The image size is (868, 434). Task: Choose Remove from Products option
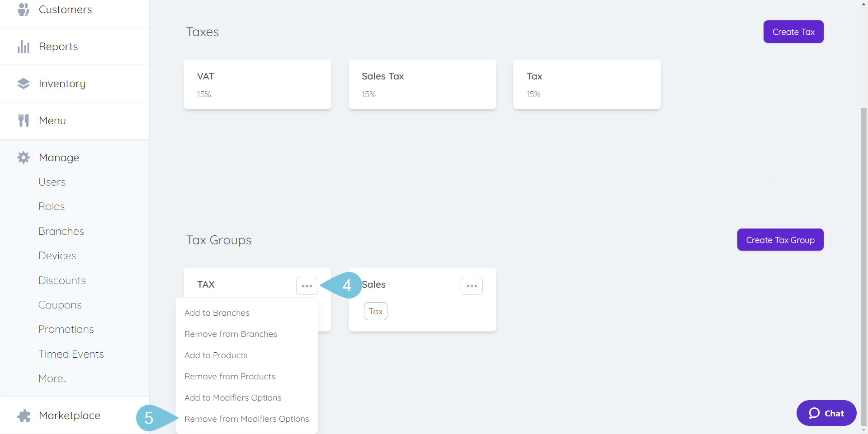pos(230,377)
